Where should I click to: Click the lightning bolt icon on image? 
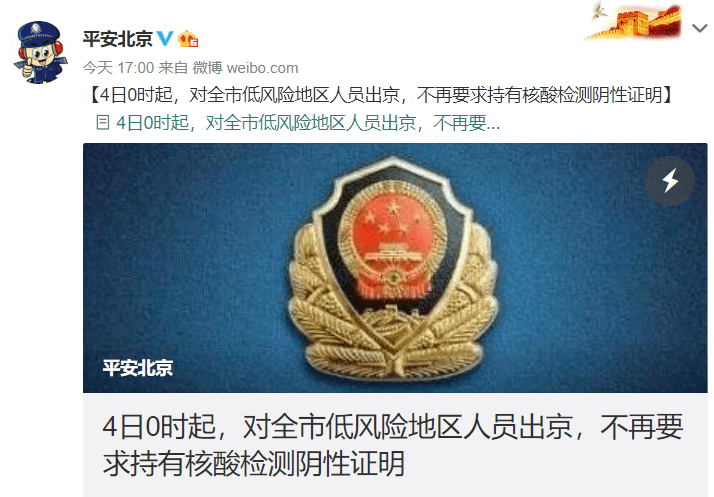pyautogui.click(x=670, y=181)
